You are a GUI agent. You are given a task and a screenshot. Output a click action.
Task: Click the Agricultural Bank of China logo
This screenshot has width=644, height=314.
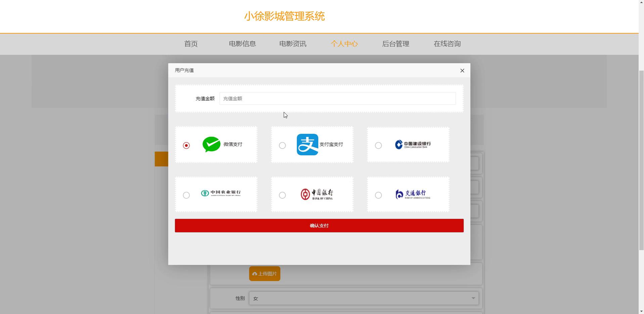(x=221, y=193)
